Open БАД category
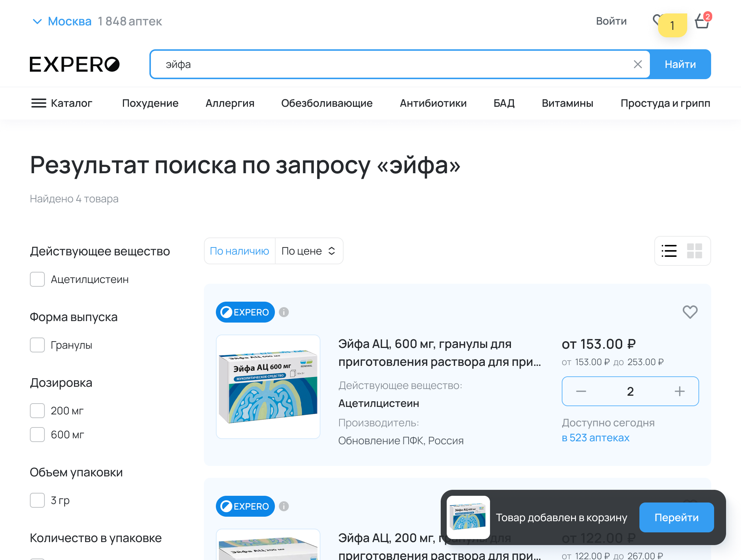The image size is (741, 560). pos(504,103)
